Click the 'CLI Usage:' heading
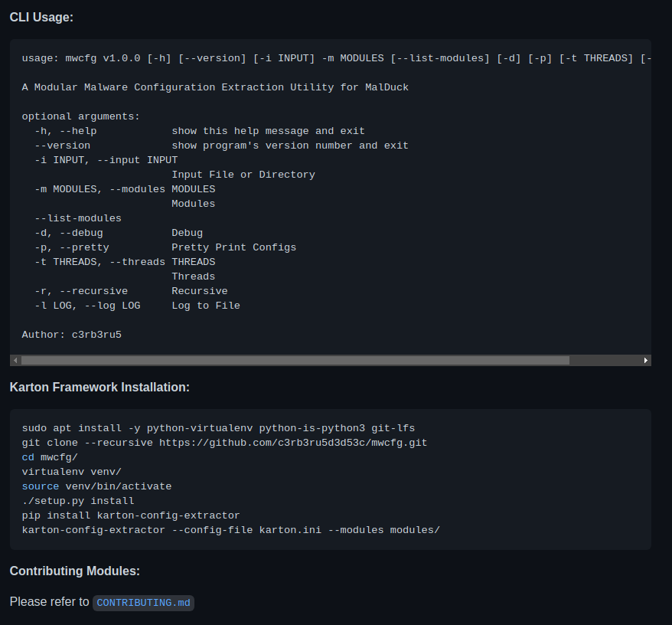 (41, 17)
